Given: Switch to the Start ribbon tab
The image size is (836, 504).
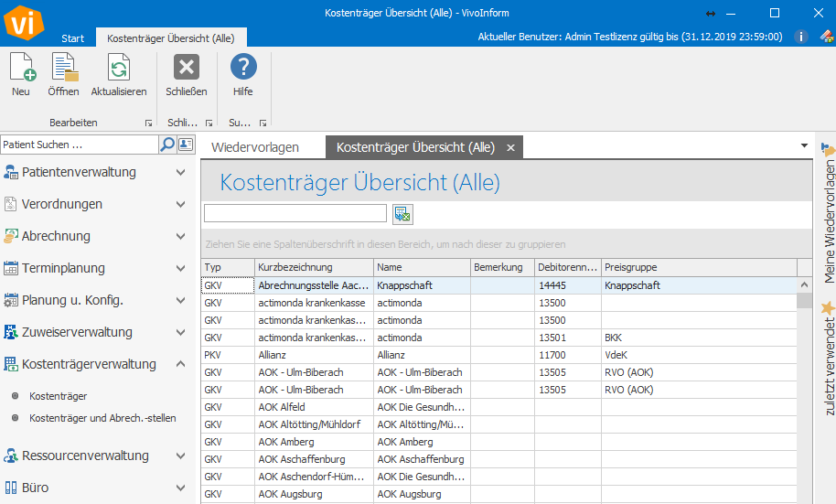Looking at the screenshot, I should 72,38.
